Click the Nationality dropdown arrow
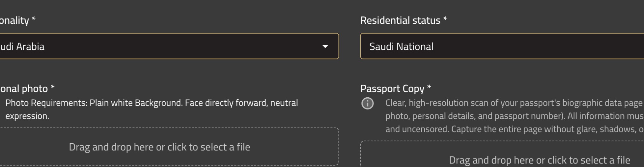The height and width of the screenshot is (167, 644). [325, 46]
